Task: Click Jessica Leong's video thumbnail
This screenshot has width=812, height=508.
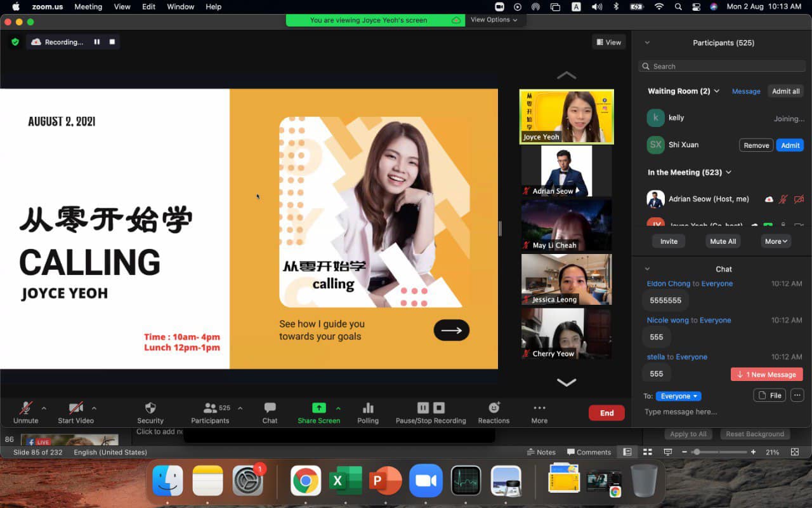Action: click(x=566, y=279)
